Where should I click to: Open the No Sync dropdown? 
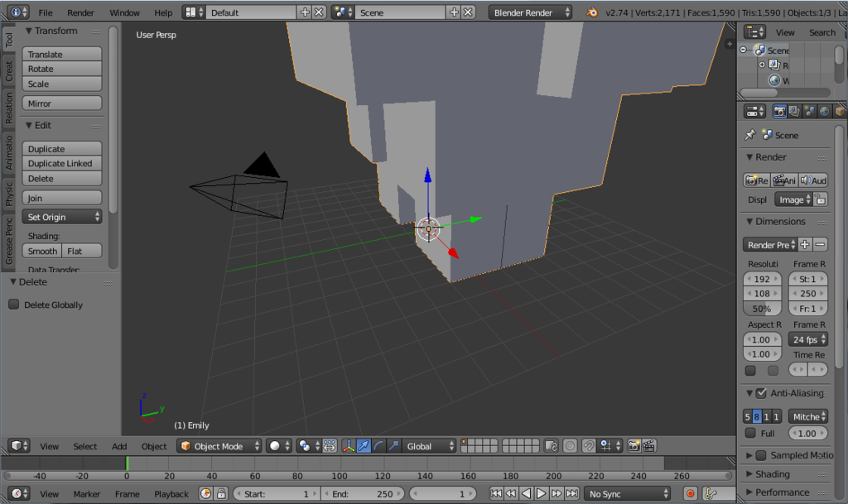tap(628, 493)
